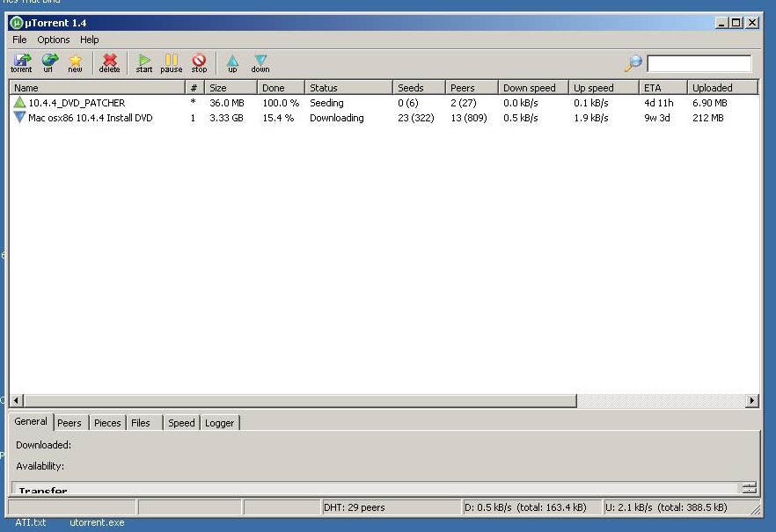This screenshot has width=776, height=532.
Task: Click the Seeding status cell
Action: pos(326,103)
